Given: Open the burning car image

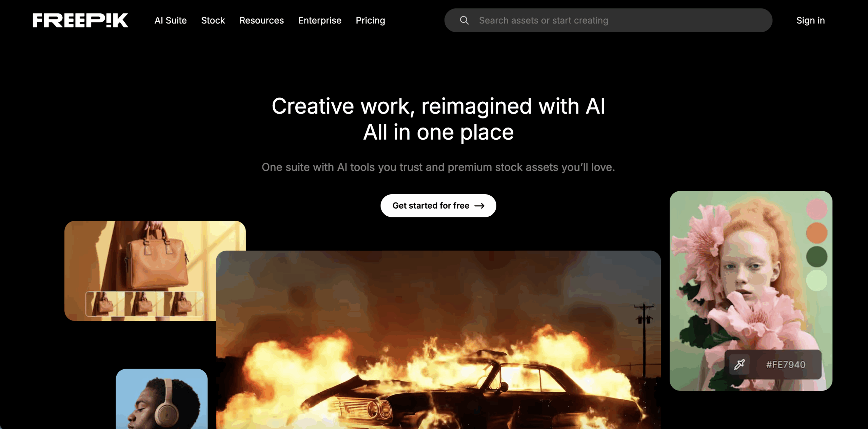Looking at the screenshot, I should 438,340.
